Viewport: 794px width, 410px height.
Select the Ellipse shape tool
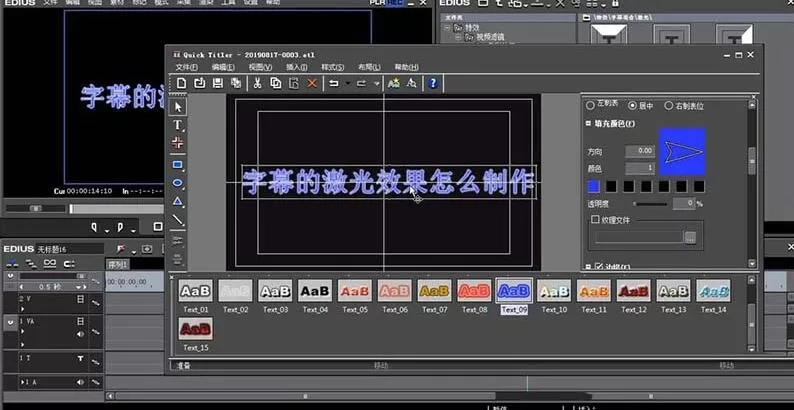178,183
